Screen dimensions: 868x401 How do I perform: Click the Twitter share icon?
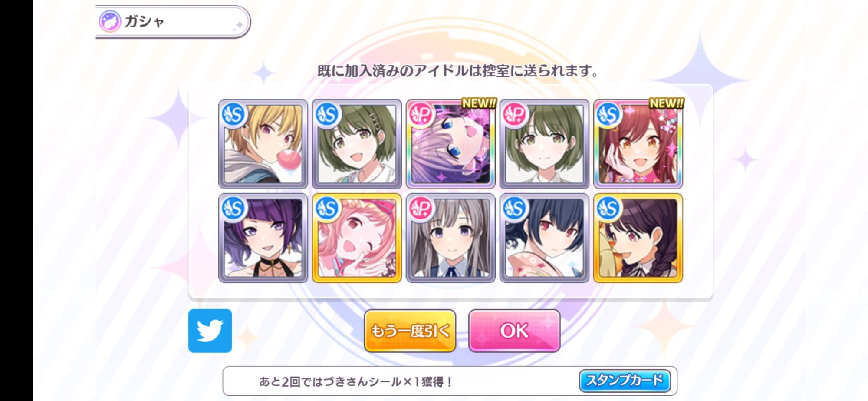click(210, 331)
